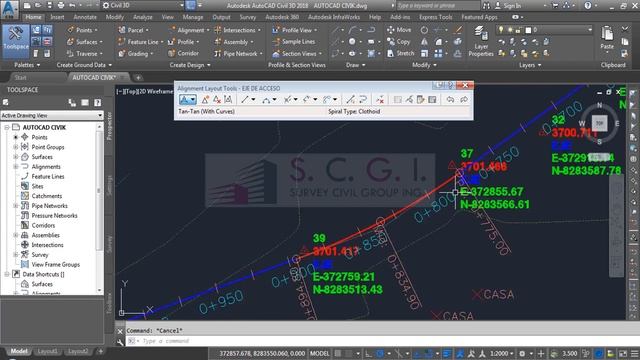Open the Prospector tab in Toolspace
640x360 pixels.
(x=109, y=127)
